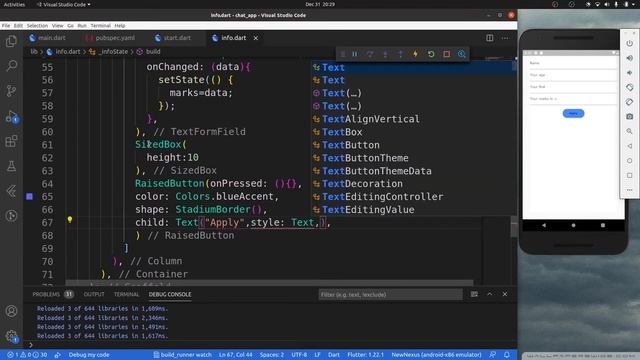640x360 pixels.
Task: Open Dart DevTools widget inspector icon
Action: (462, 54)
